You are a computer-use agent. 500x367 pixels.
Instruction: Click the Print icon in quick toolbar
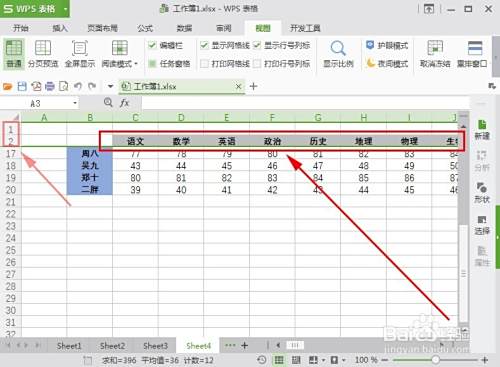(50, 87)
